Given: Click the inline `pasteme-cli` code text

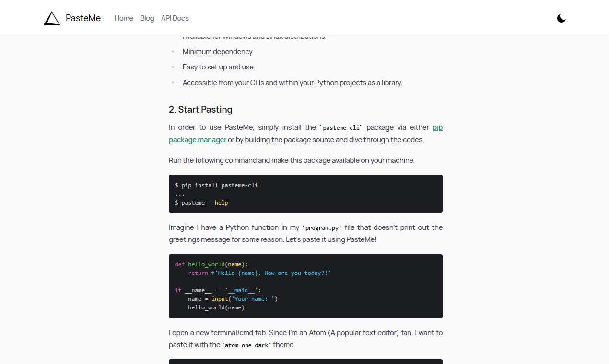Looking at the screenshot, I should click(341, 128).
